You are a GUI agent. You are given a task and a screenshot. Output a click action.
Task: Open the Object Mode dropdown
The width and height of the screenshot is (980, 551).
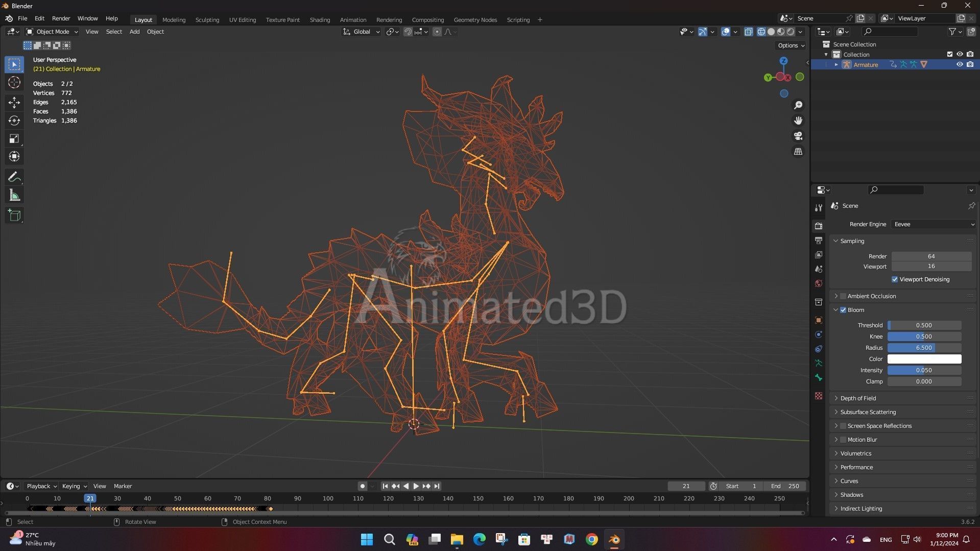click(52, 32)
